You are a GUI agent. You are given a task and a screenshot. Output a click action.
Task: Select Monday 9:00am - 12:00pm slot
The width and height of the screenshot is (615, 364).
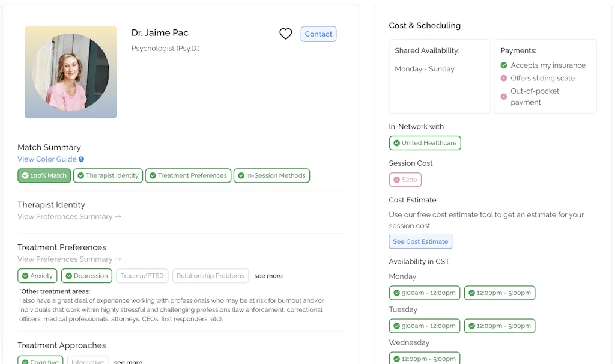pyautogui.click(x=425, y=293)
